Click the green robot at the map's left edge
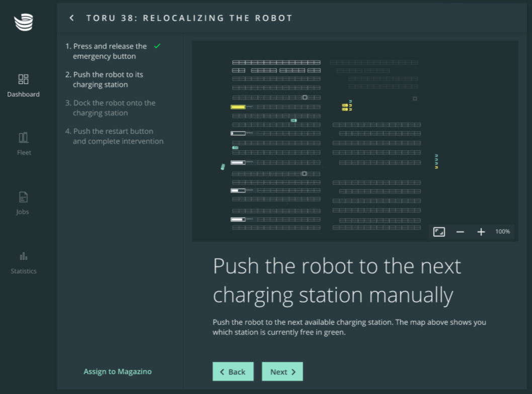The width and height of the screenshot is (532, 394). (222, 167)
